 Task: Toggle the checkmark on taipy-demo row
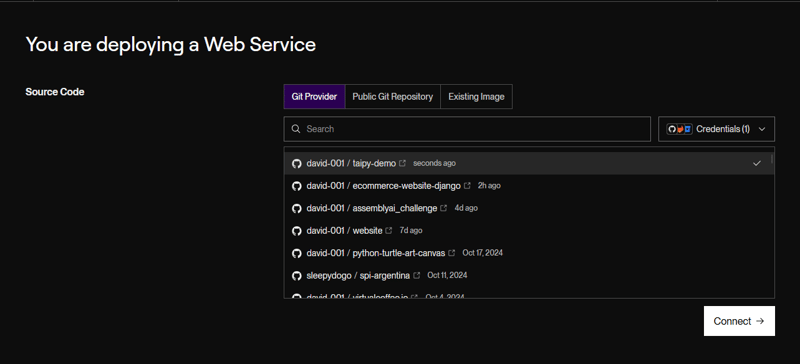757,163
